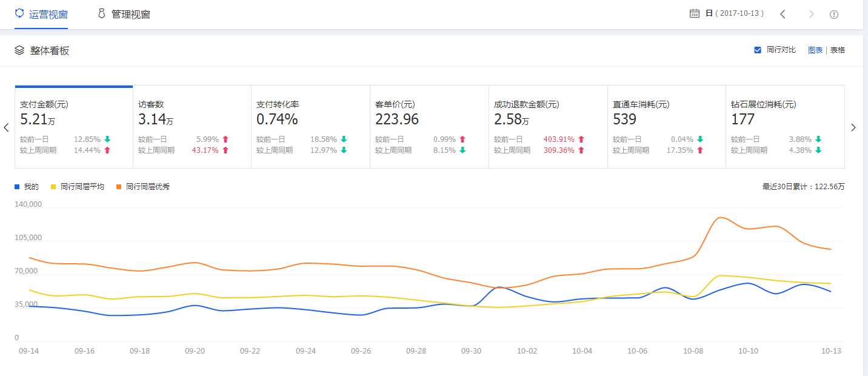Click the 管理视窗 tab icon
Image resolution: width=868 pixels, height=376 pixels.
(102, 13)
